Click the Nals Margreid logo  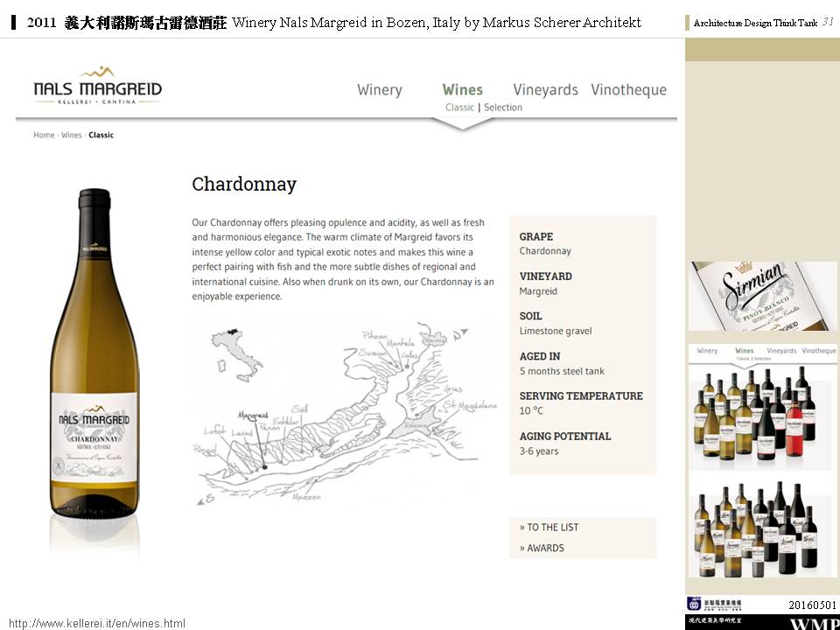coord(97,85)
